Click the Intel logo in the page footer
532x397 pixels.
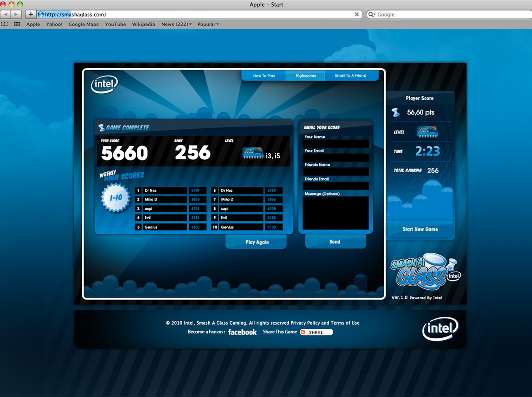[x=440, y=328]
